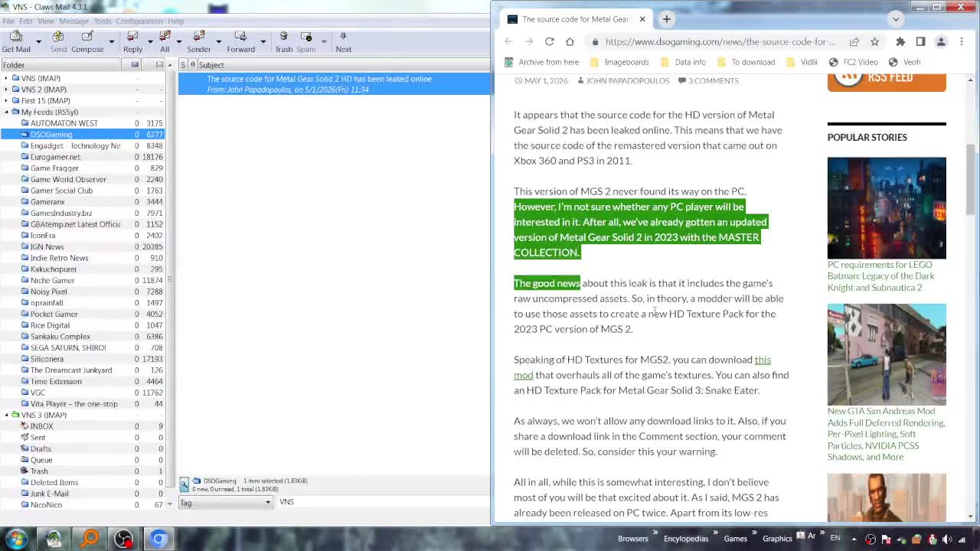Click the browser Back arrow
The width and height of the screenshot is (980, 551).
508,41
